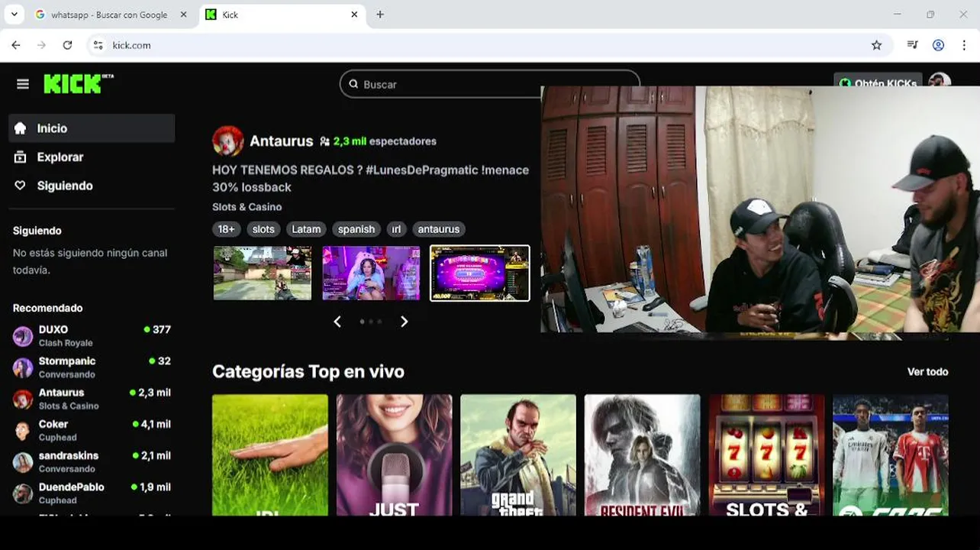Screen dimensions: 980x550
Task: Choose the purple-haired streamer thumbnail
Action: (371, 273)
